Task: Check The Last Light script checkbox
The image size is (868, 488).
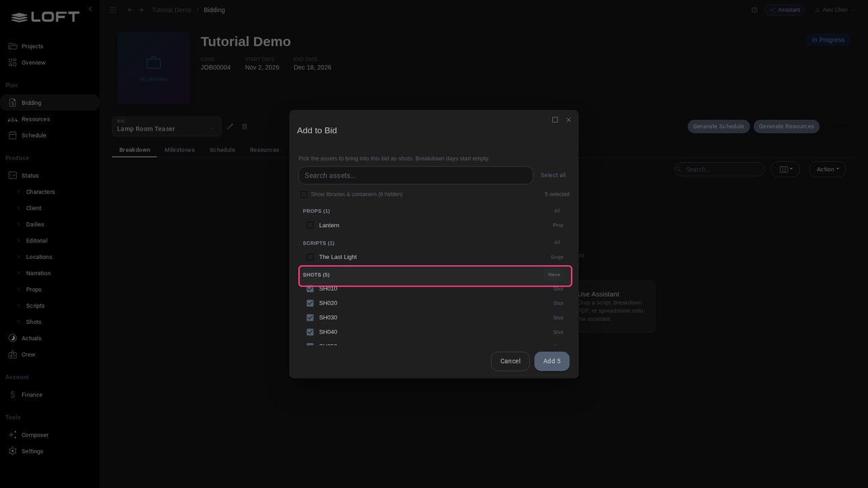Action: pos(310,257)
